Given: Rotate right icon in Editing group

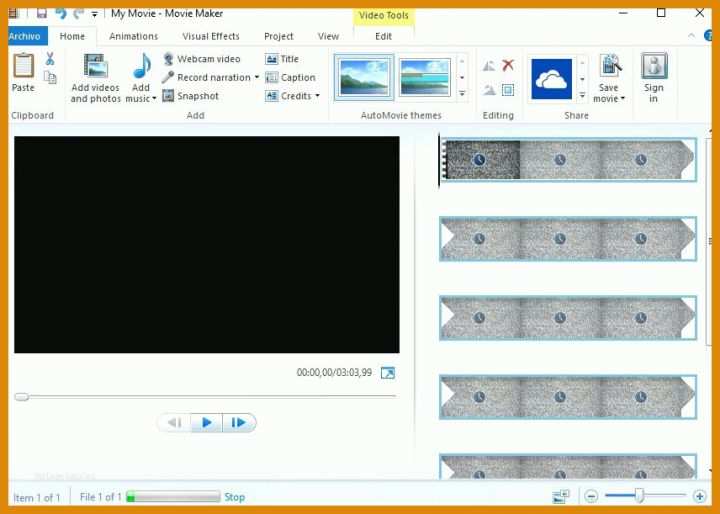Looking at the screenshot, I should click(x=489, y=90).
